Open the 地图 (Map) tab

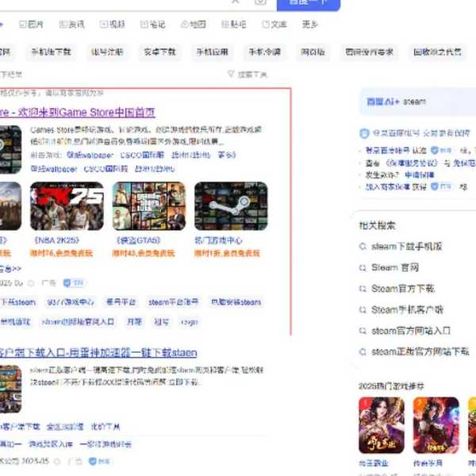tap(195, 25)
